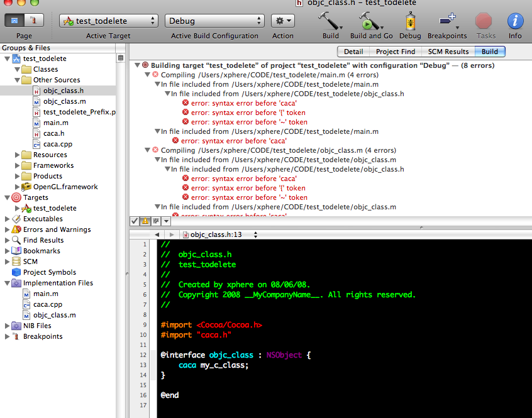Screen dimensions: 532x418
Task: Click the test_todelete target icon under Targets
Action: [26, 208]
